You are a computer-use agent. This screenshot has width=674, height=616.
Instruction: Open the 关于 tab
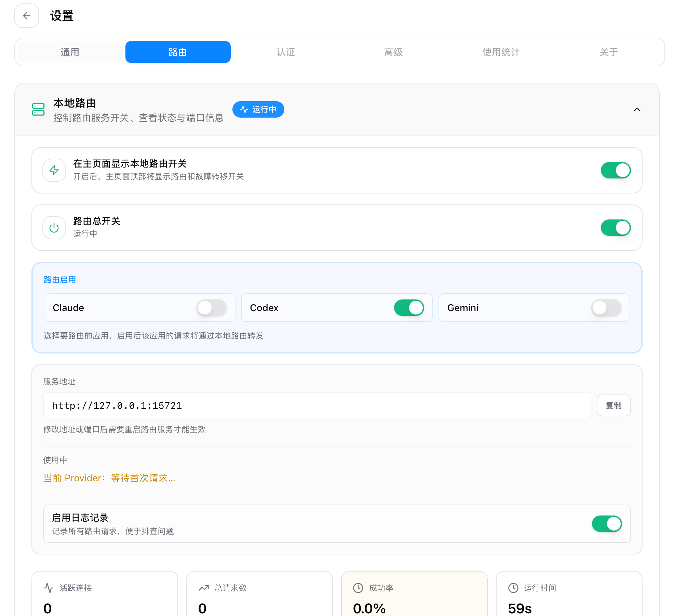[609, 52]
